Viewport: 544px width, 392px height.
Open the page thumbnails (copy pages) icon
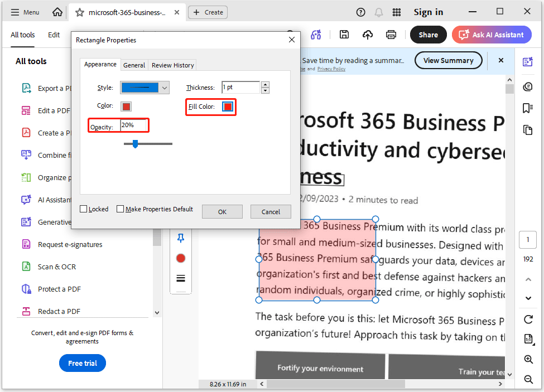coord(528,130)
